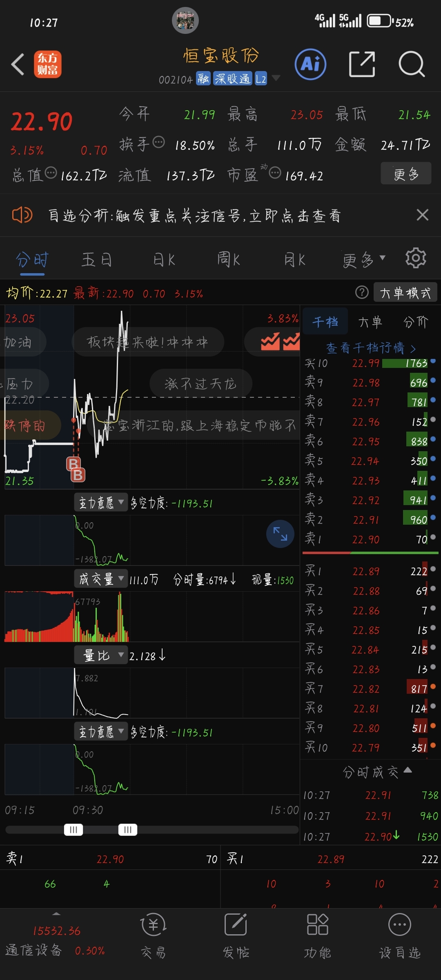This screenshot has width=441, height=980.
Task: Tap the speaker announcement icon
Action: point(22,215)
